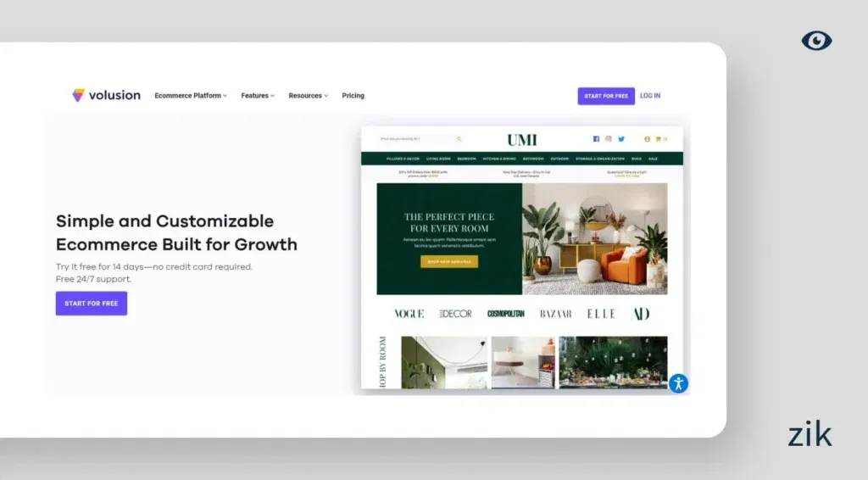Click the Log In link
868x480 pixels.
tap(650, 96)
